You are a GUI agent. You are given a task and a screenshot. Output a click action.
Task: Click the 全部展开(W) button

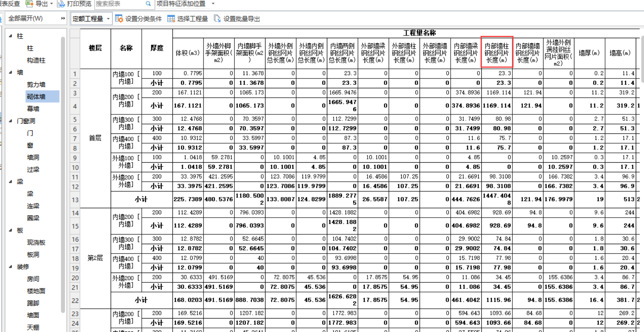coord(25,18)
